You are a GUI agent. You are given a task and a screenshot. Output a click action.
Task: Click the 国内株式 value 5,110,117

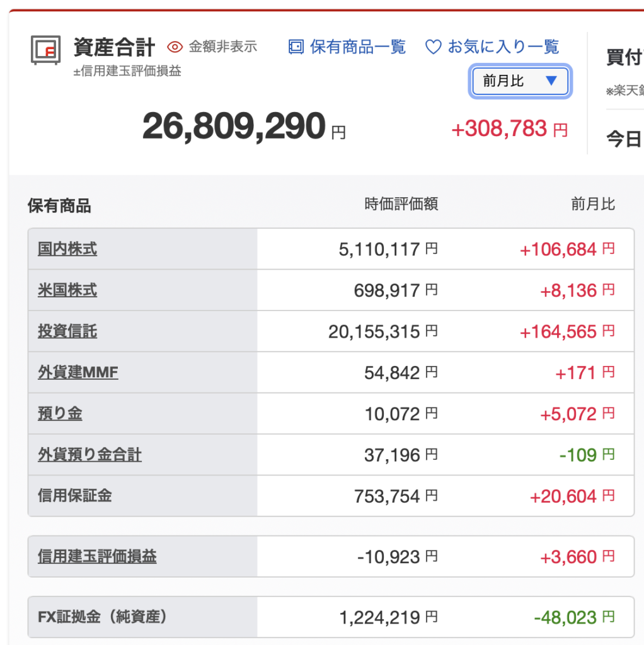point(379,249)
